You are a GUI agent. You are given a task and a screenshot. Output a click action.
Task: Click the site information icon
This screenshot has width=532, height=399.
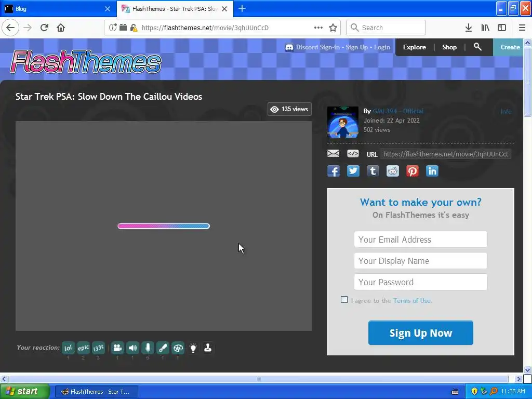click(x=113, y=28)
